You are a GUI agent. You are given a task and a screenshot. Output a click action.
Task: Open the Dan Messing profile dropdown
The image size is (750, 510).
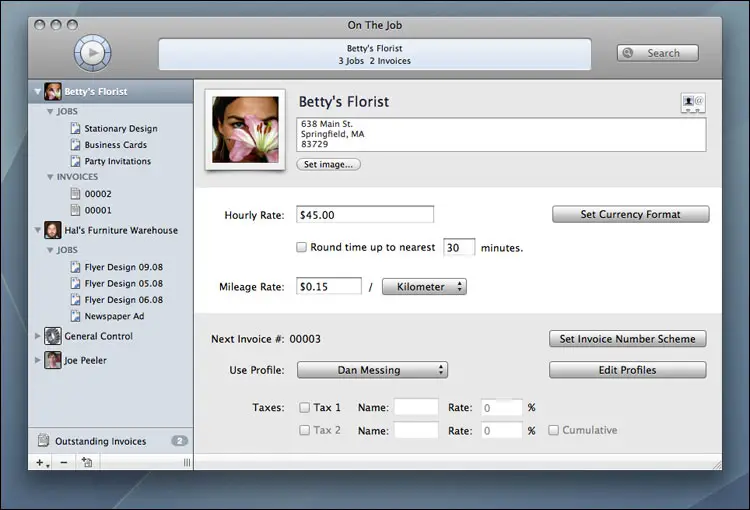pyautogui.click(x=372, y=370)
